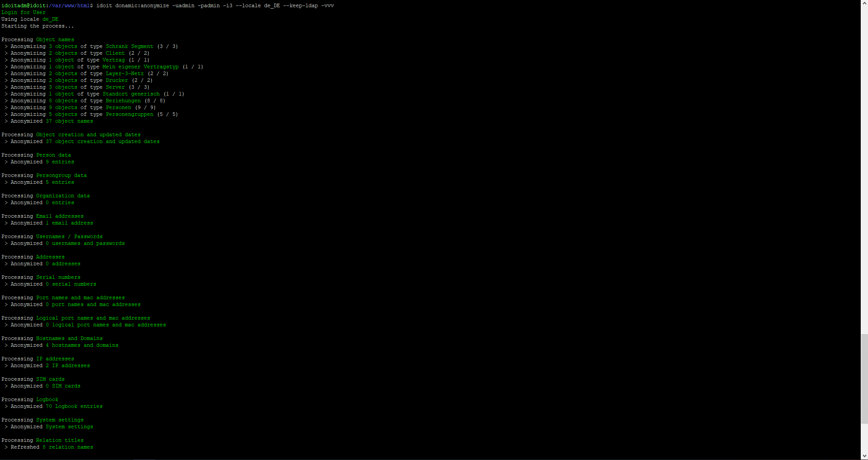Click the 'Personengruppen' object type text
Screen dimensions: 868x460
129,114
